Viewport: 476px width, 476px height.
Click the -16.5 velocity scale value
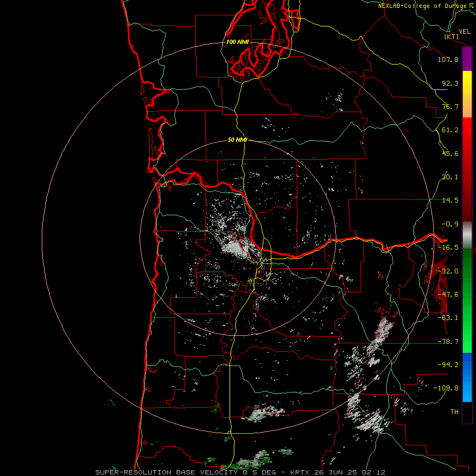click(448, 248)
